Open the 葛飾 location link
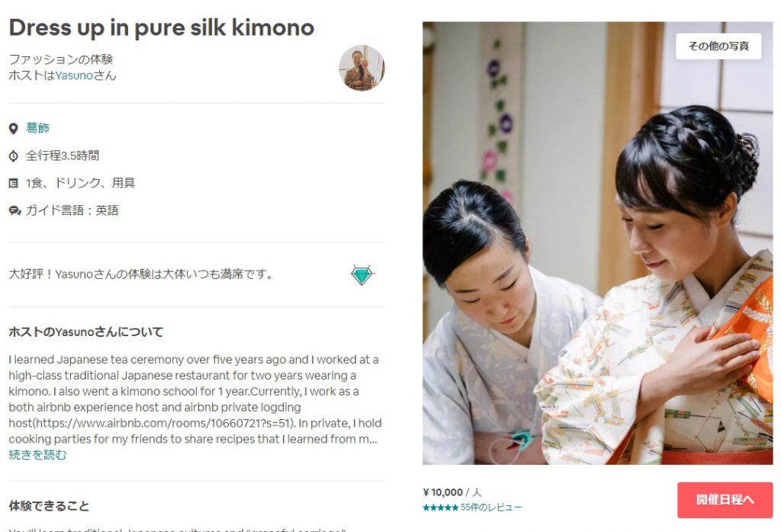Viewport: 781px width, 532px height. click(x=38, y=128)
